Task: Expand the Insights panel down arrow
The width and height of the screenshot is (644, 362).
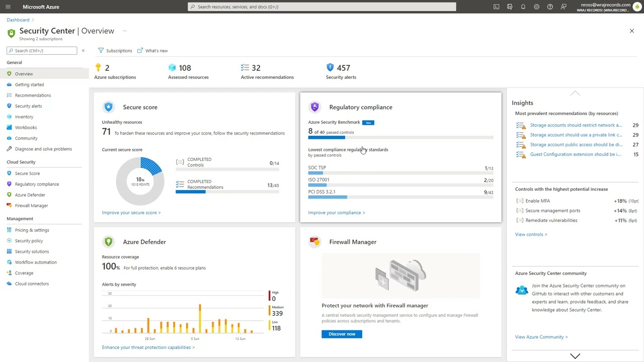Action: pos(575,356)
